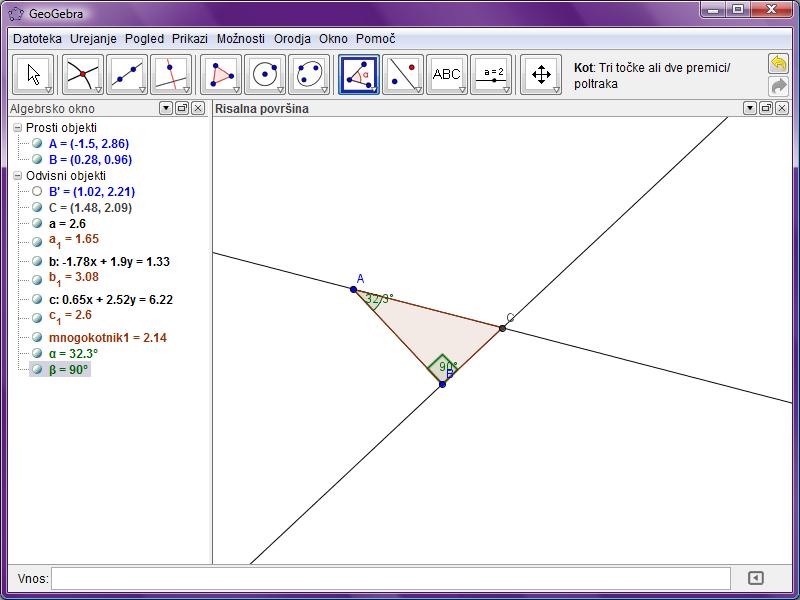The width and height of the screenshot is (800, 600).
Task: Pick the polygon tool
Action: pyautogui.click(x=220, y=74)
